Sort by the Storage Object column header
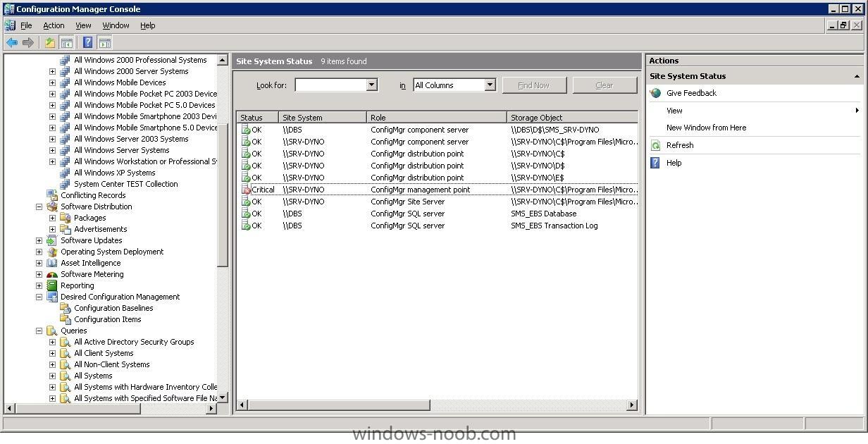The image size is (868, 444). coord(572,118)
